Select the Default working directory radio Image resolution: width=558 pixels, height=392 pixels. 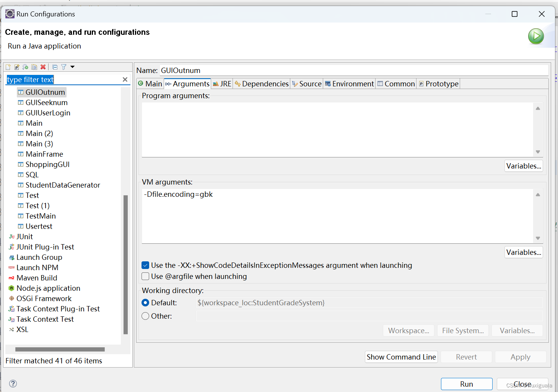click(145, 303)
